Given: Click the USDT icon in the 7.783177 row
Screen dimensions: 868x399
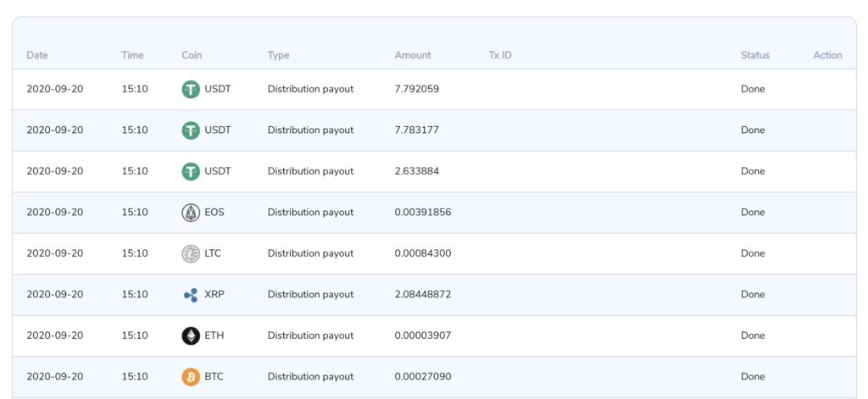Looking at the screenshot, I should (191, 130).
